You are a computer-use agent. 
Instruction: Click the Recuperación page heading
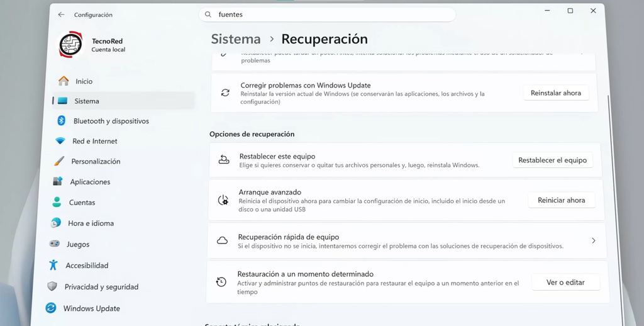tap(325, 39)
